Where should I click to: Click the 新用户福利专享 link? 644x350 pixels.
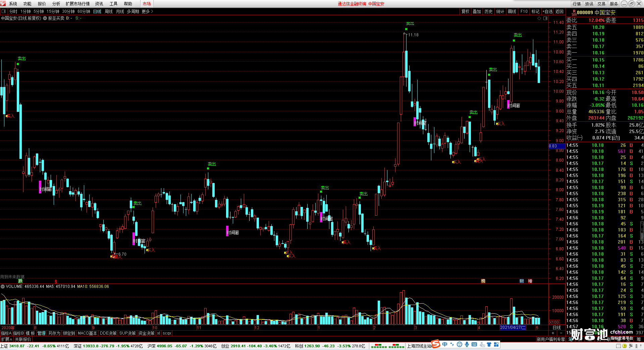(x=551, y=339)
